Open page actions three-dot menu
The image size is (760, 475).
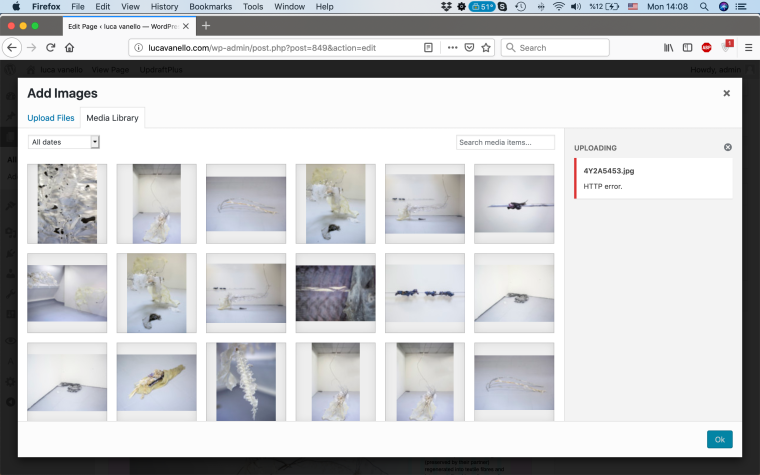(x=452, y=47)
